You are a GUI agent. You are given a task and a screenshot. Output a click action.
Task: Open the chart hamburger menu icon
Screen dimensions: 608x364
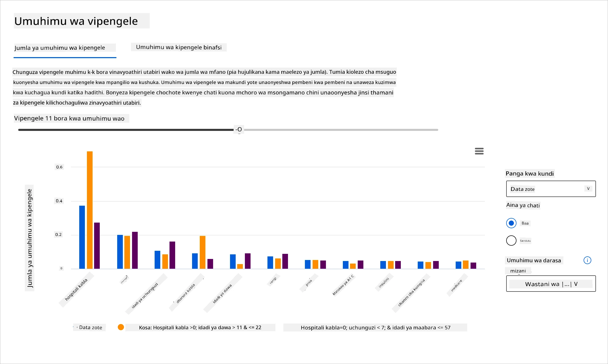tap(479, 151)
